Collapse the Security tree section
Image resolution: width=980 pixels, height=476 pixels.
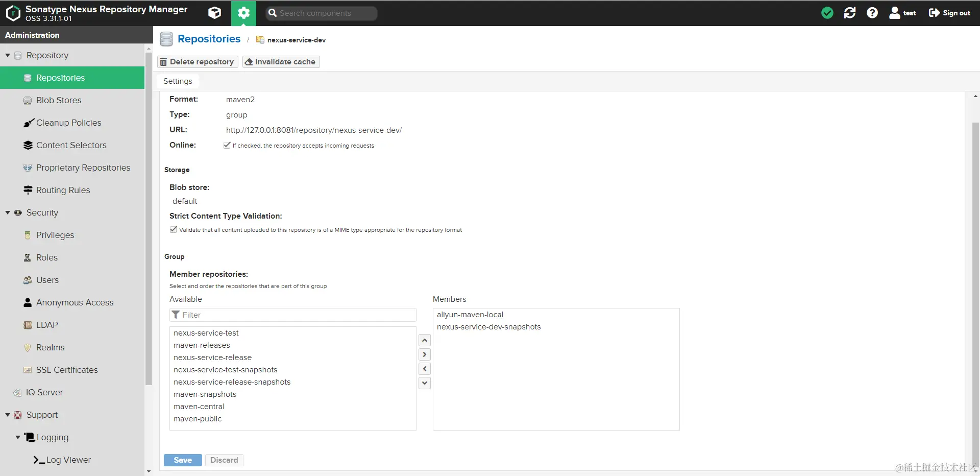point(8,212)
